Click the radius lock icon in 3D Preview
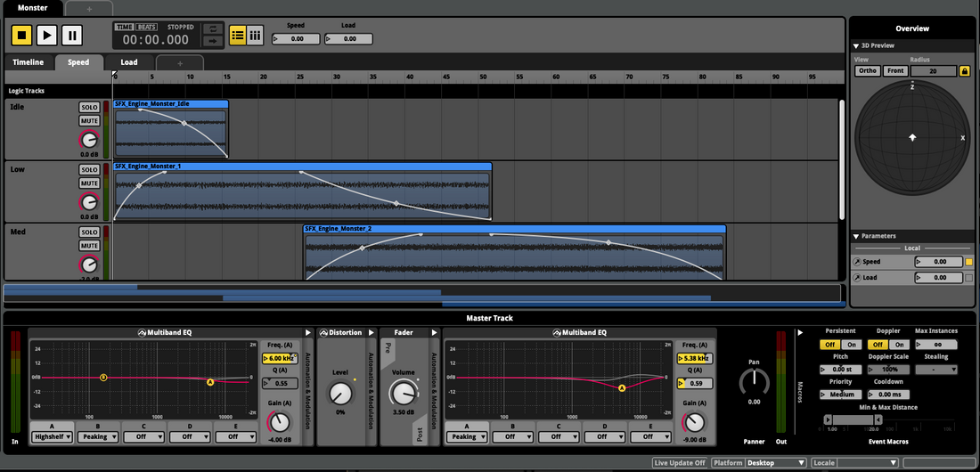This screenshot has height=472, width=980. tap(964, 71)
